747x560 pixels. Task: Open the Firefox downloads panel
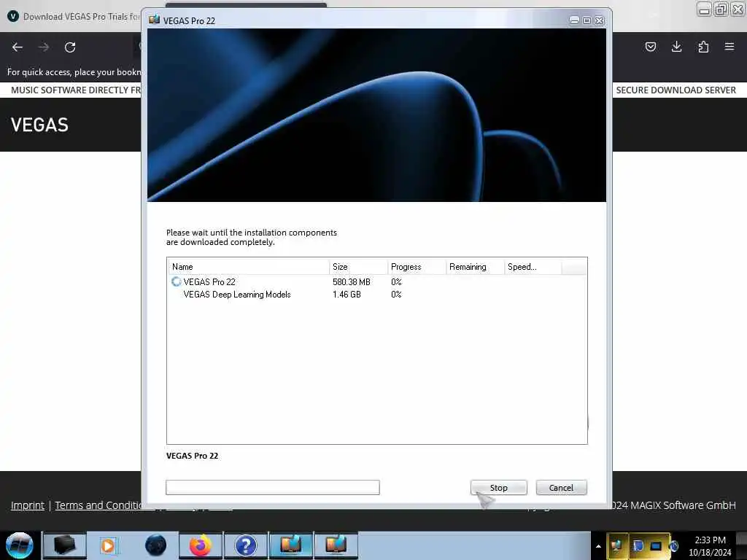pos(676,47)
